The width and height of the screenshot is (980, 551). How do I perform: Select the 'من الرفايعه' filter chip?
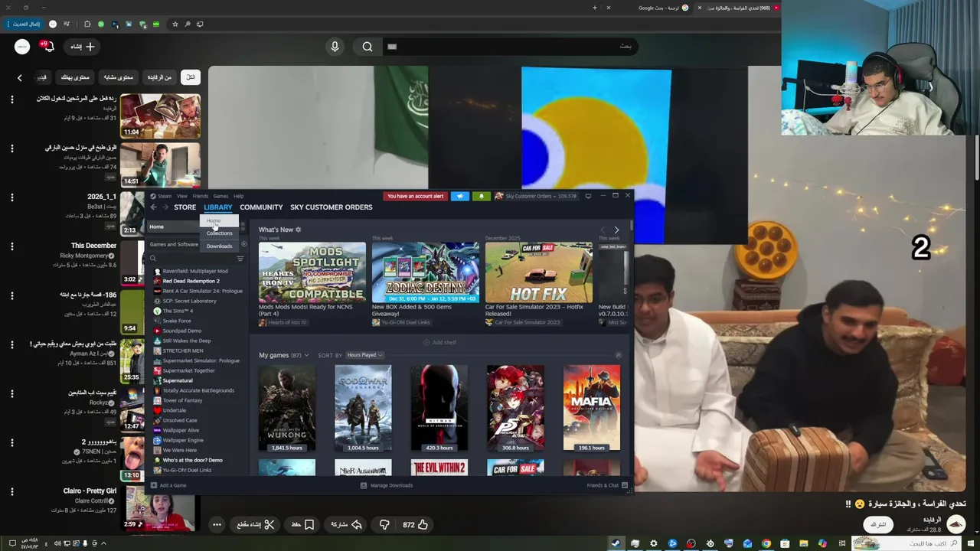pyautogui.click(x=159, y=77)
